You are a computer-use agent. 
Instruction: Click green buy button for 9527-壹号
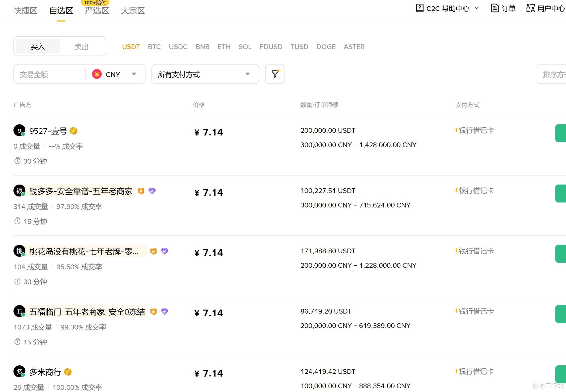point(561,133)
